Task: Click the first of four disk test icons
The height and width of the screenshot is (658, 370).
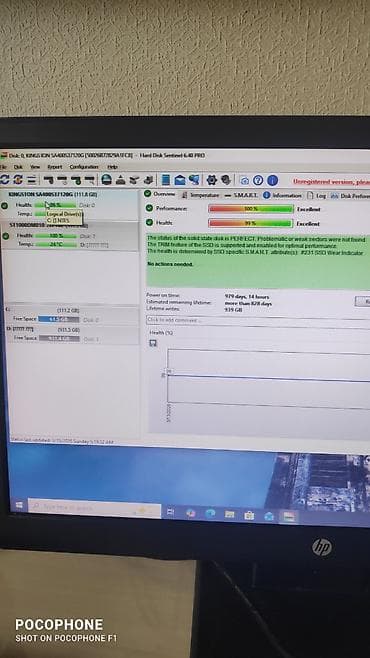Action: pyautogui.click(x=48, y=180)
